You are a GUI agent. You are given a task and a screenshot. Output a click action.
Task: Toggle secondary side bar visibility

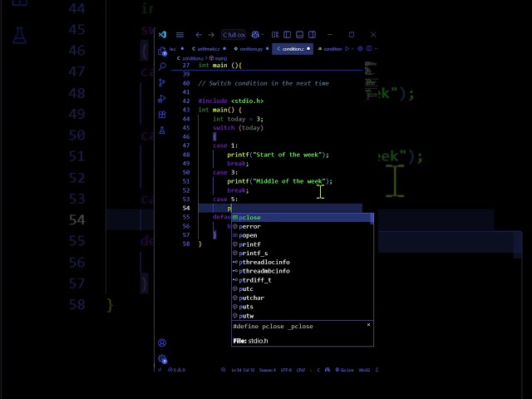pos(313,35)
